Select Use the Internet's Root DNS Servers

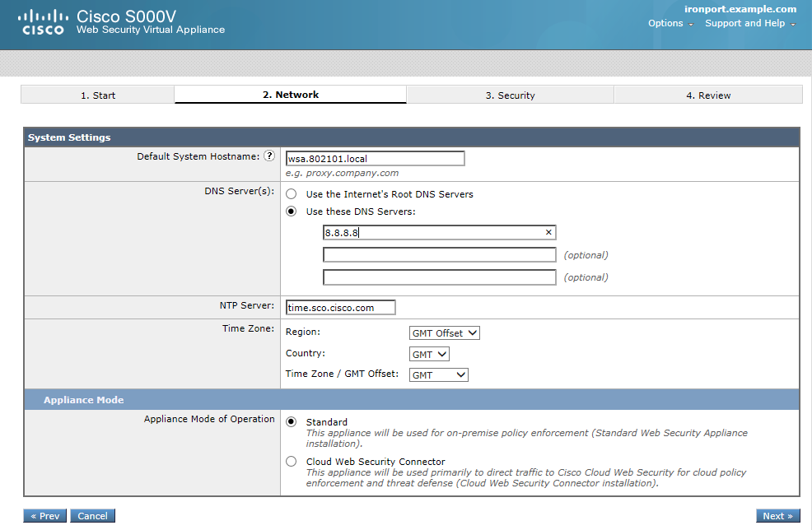(x=292, y=193)
